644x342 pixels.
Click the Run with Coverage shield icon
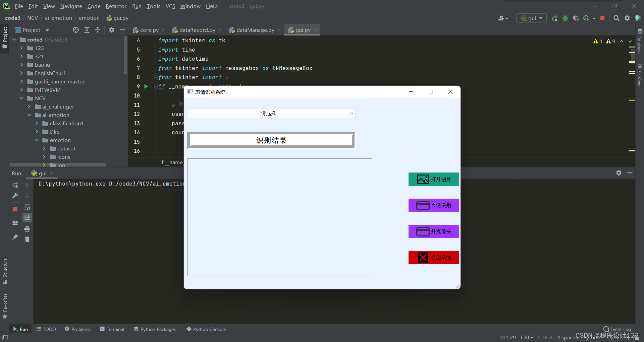576,18
